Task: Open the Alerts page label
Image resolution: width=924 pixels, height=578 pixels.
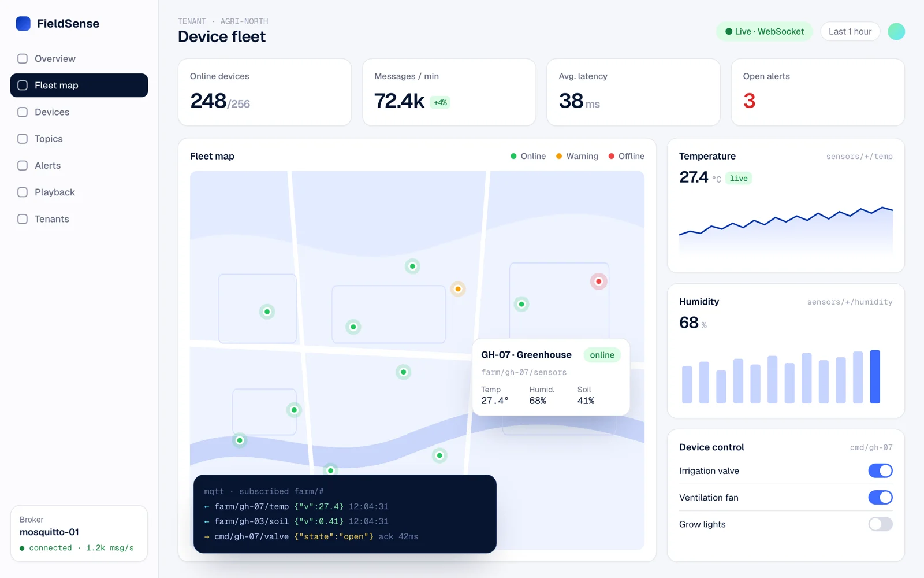Action: (x=47, y=165)
